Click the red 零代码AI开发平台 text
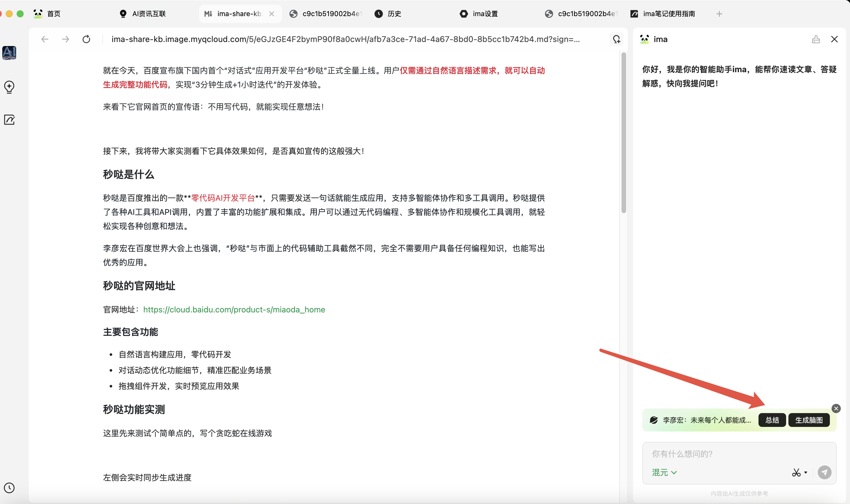The width and height of the screenshot is (850, 504). 223,198
